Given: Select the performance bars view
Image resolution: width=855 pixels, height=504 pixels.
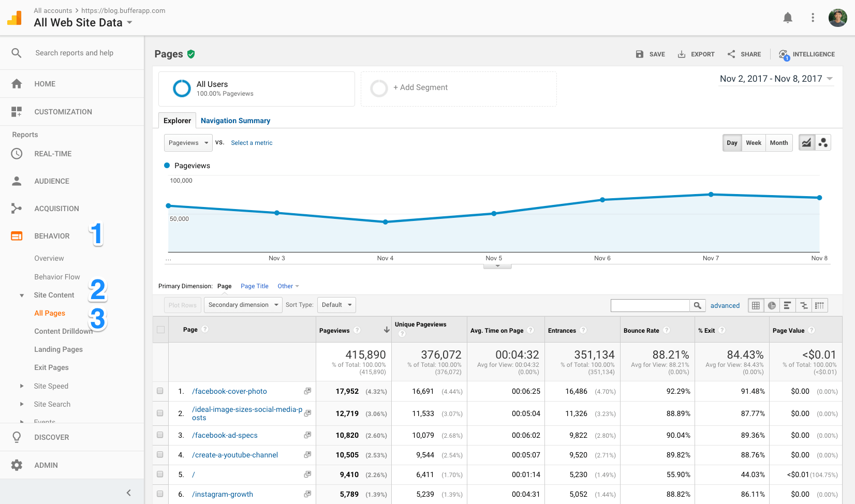Looking at the screenshot, I should tap(788, 305).
